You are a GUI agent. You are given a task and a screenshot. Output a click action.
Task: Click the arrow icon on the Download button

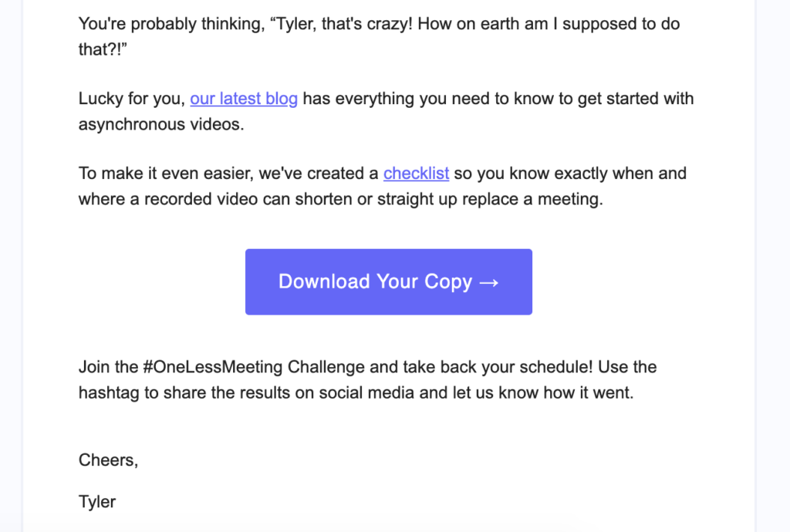click(x=488, y=282)
